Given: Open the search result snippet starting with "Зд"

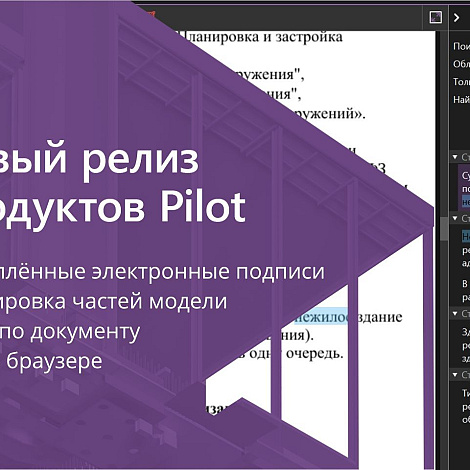Looking at the screenshot, I should point(466,345).
